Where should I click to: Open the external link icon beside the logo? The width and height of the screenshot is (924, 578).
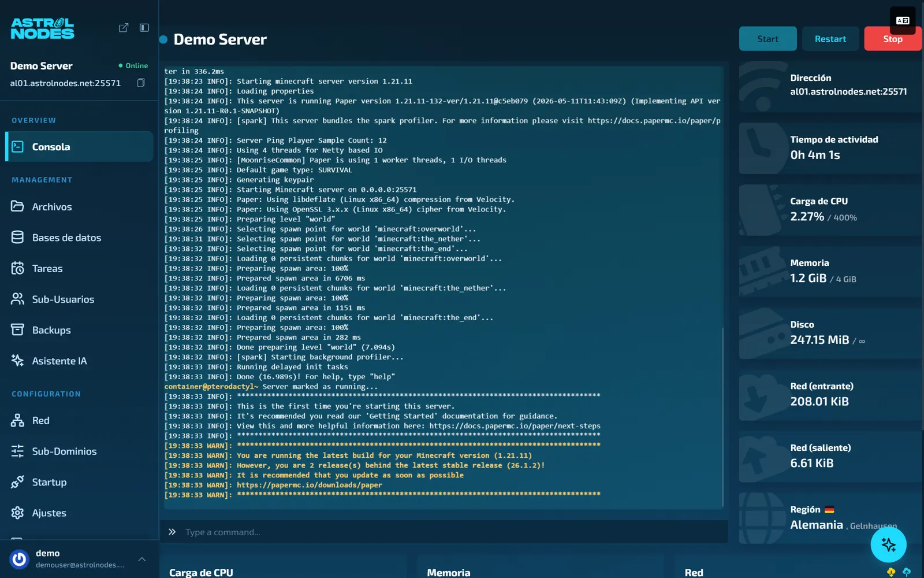coord(124,28)
